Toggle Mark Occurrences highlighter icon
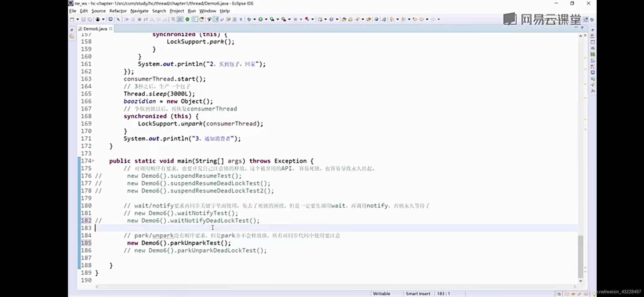Image resolution: width=644 pixels, height=297 pixels. (x=216, y=19)
